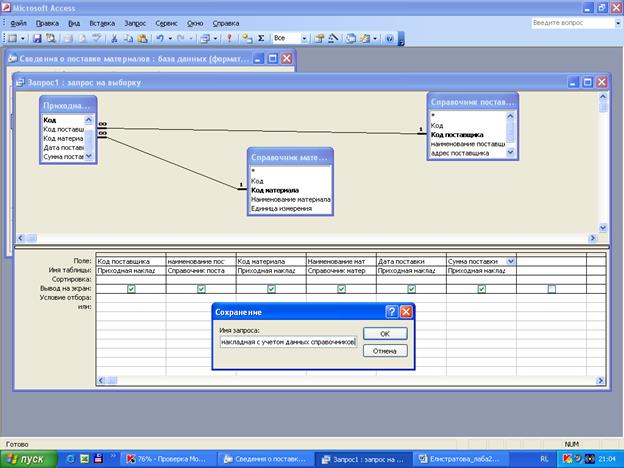Enable the display checkbox in empty seventh column
Image resolution: width=624 pixels, height=468 pixels.
pyautogui.click(x=551, y=289)
